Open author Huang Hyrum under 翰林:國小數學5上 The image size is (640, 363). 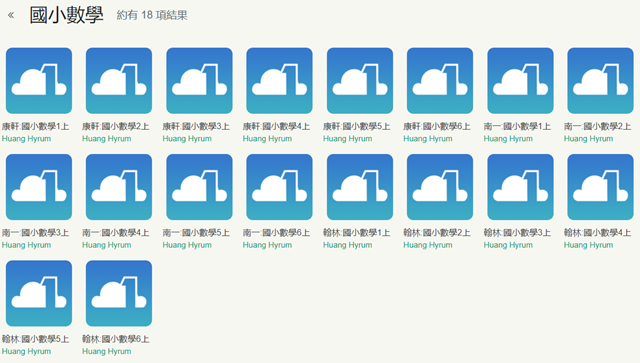click(x=27, y=351)
